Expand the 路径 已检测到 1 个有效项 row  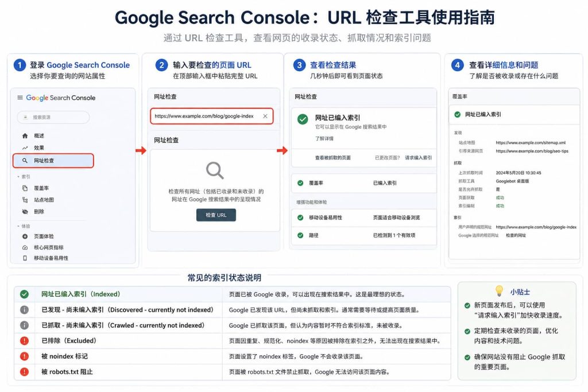364,235
